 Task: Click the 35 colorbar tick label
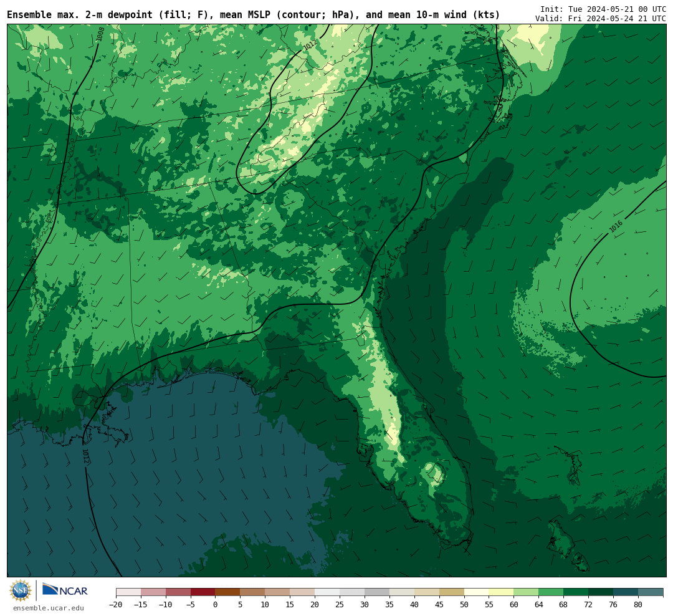[x=389, y=604]
